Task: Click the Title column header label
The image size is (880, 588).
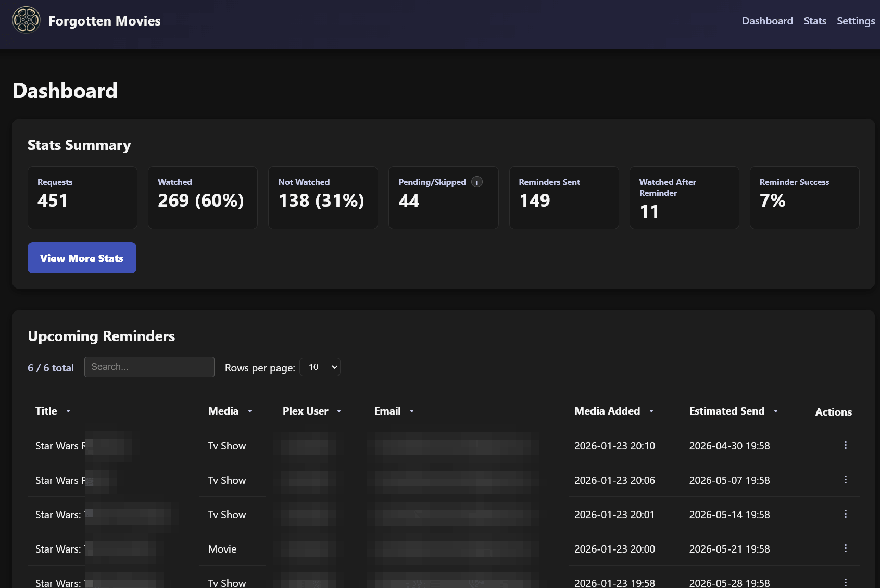Action: tap(46, 411)
